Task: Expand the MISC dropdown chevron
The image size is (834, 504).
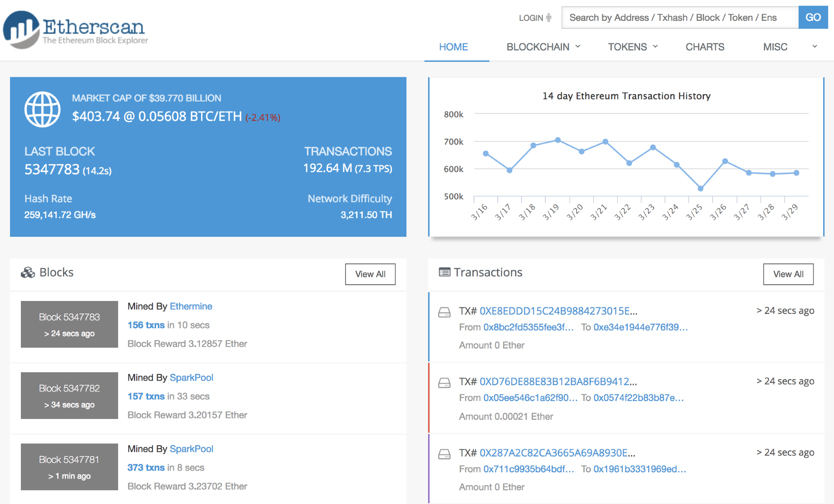Action: coord(814,46)
